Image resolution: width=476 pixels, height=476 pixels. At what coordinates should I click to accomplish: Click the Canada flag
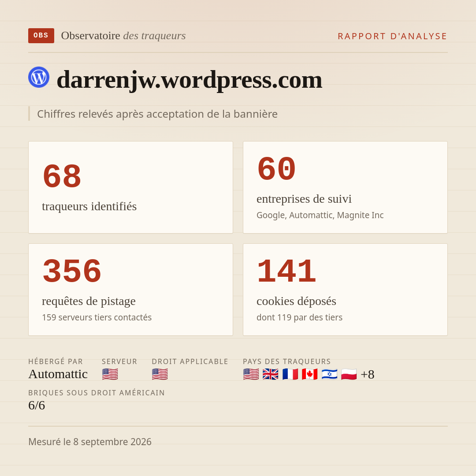(x=310, y=374)
